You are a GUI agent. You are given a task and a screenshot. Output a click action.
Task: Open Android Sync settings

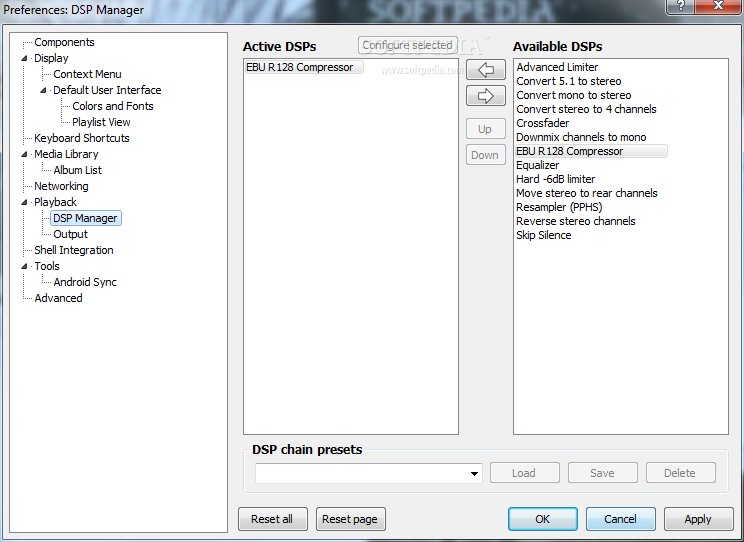coord(85,282)
